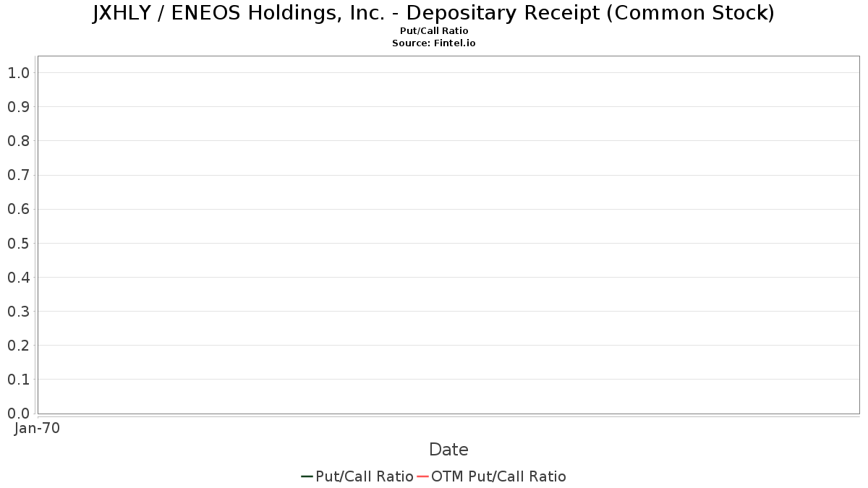Click the 1.0 y-axis tick label

pyautogui.click(x=18, y=73)
